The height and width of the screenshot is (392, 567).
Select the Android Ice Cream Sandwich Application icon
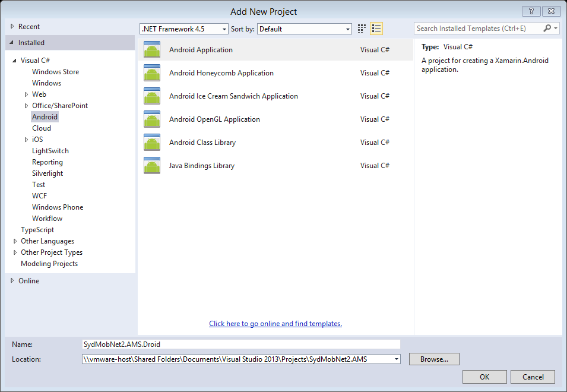[152, 96]
